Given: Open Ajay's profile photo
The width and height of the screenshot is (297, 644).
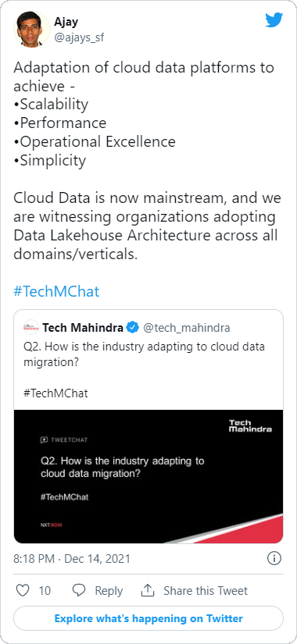Looking at the screenshot, I should click(30, 27).
